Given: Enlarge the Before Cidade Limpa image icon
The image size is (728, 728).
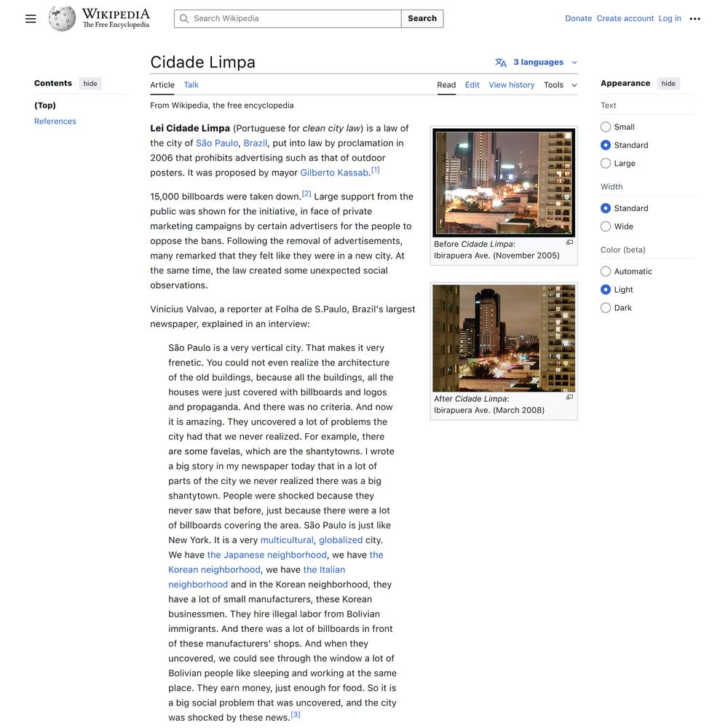Looking at the screenshot, I should click(570, 242).
